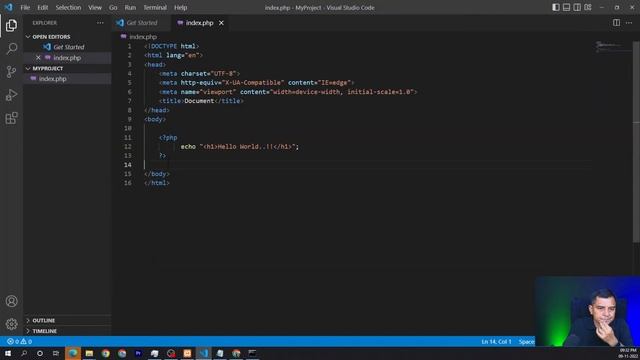Click the taskbar clock
Screen dimensions: 640x360
(x=628, y=353)
